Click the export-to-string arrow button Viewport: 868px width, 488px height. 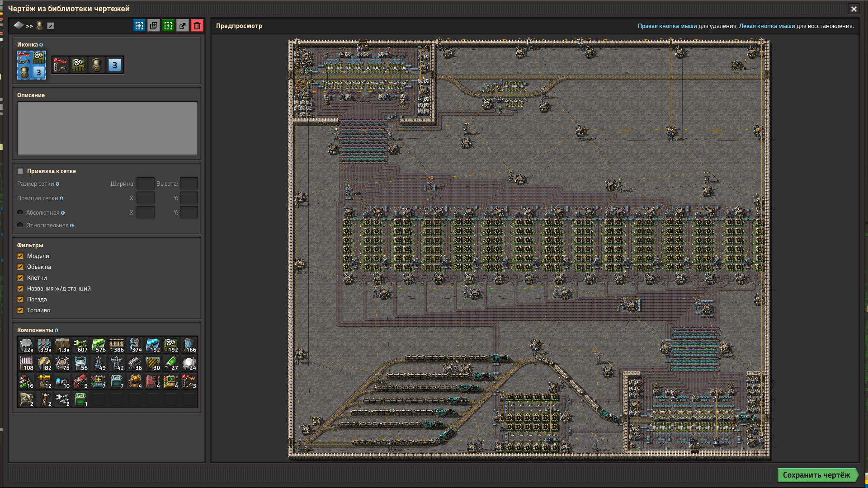pyautogui.click(x=183, y=26)
